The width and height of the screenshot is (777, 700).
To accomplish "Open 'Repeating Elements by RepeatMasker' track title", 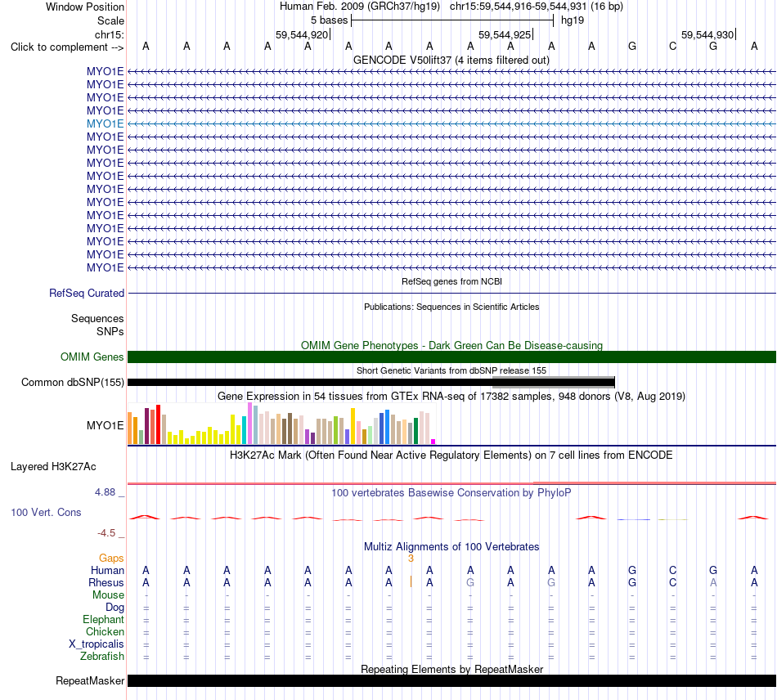I will [451, 669].
